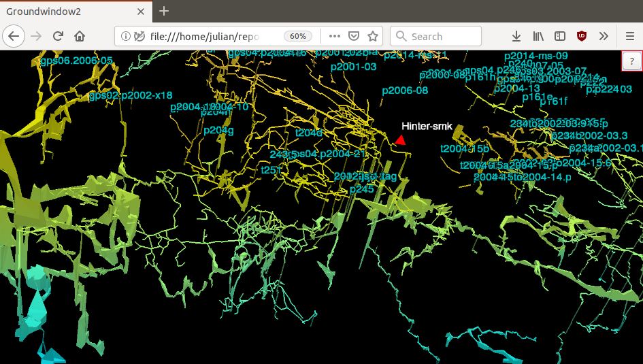Open the Downloads panel arrow
Screen dimensions: 643x364
516,36
